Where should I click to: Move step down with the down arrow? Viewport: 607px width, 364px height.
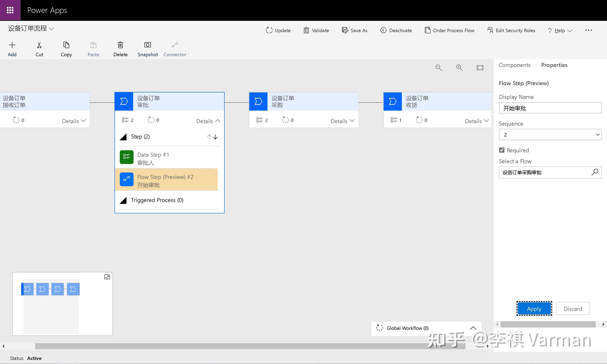tap(215, 137)
